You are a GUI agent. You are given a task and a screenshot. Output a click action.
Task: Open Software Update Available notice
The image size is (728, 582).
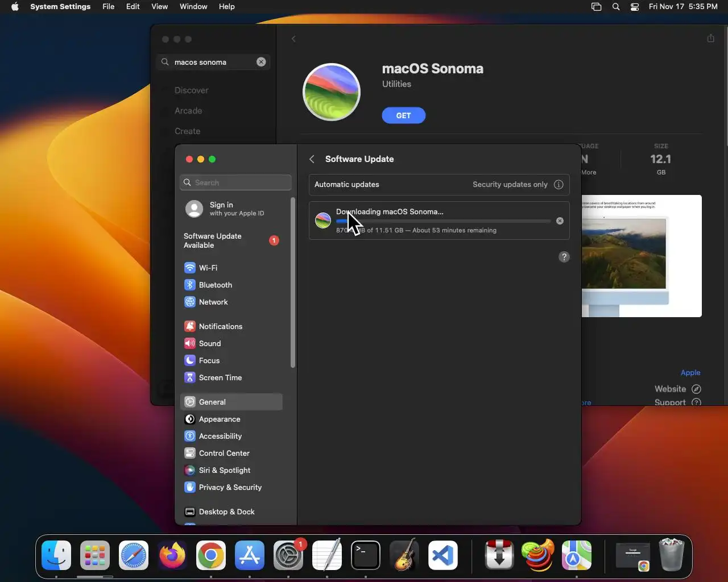tap(232, 240)
